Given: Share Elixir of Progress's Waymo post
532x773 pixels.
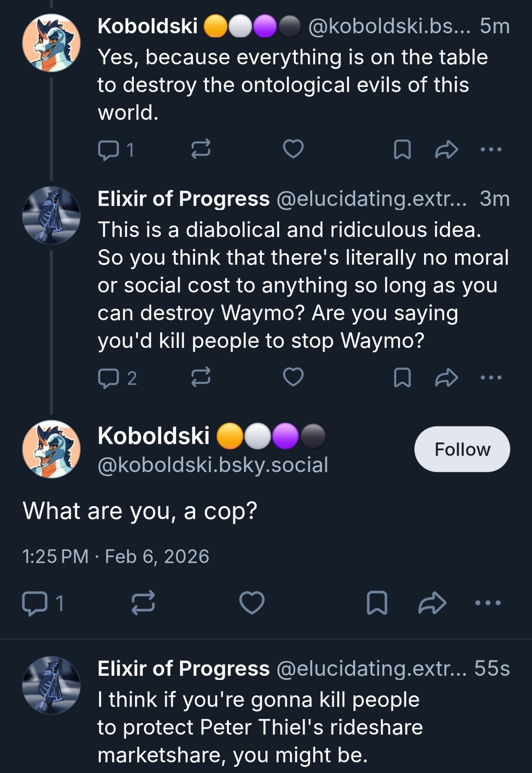Looking at the screenshot, I should pyautogui.click(x=447, y=377).
